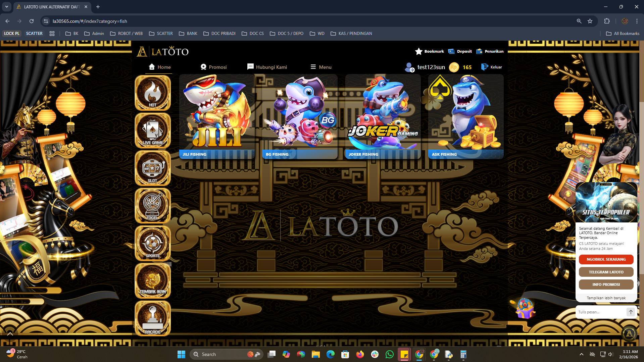This screenshot has width=644, height=362.
Task: Log out with the Keluar button
Action: [x=491, y=67]
